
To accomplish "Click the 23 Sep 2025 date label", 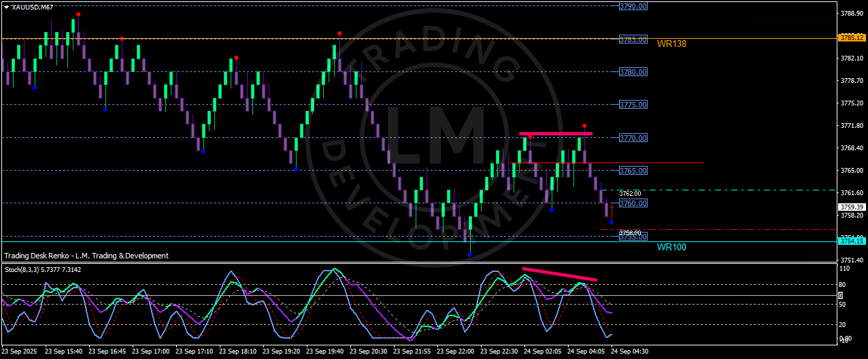I will pyautogui.click(x=19, y=352).
